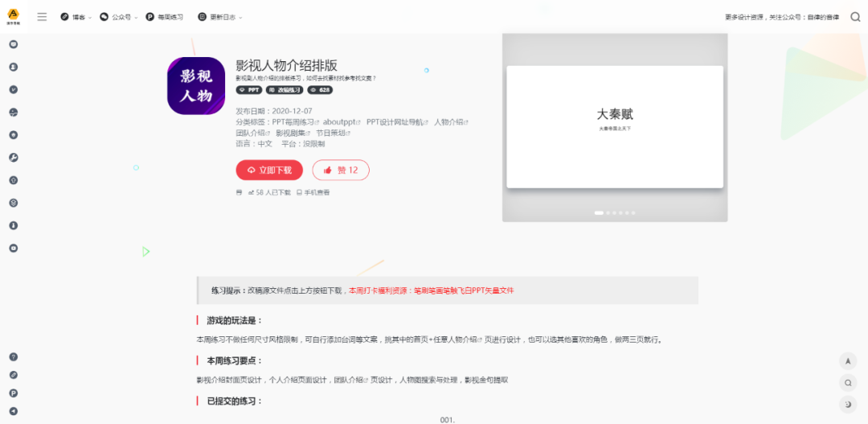This screenshot has height=424, width=868.
Task: Open the PPT设计网址导航 tag link
Action: click(398, 122)
